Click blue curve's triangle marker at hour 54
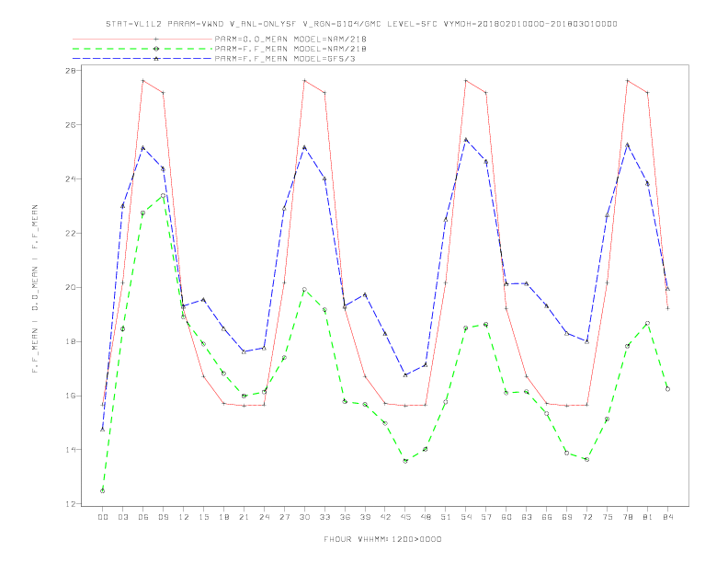 pyautogui.click(x=466, y=139)
